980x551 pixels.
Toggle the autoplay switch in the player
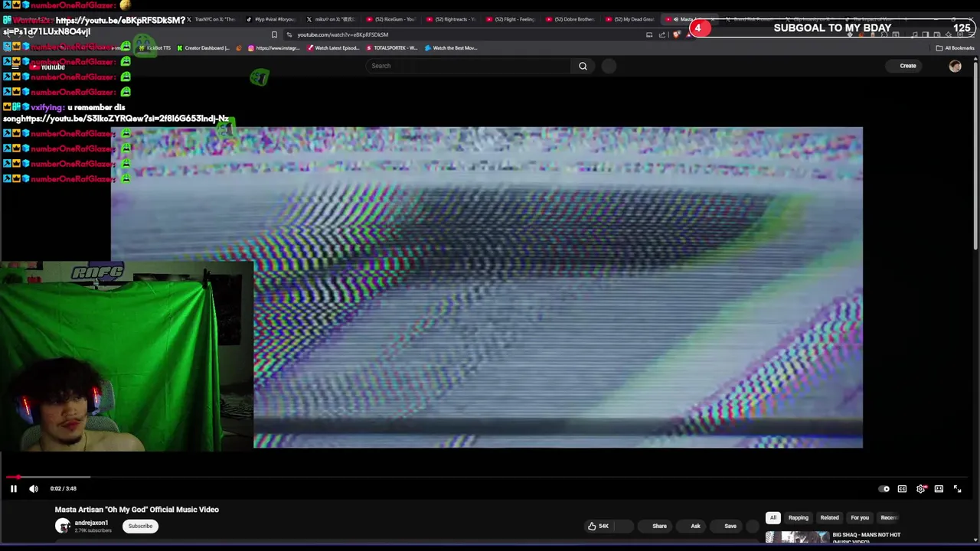click(x=884, y=489)
